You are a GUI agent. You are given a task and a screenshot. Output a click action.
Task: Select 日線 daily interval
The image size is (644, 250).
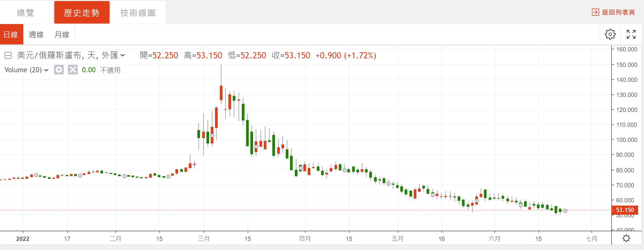pyautogui.click(x=11, y=35)
